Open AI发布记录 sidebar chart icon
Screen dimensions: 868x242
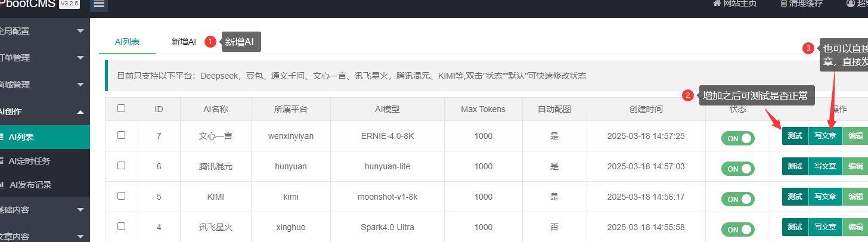click(x=2, y=185)
